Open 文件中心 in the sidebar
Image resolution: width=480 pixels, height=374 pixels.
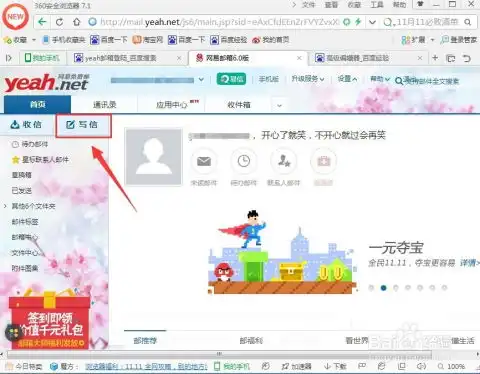click(25, 253)
